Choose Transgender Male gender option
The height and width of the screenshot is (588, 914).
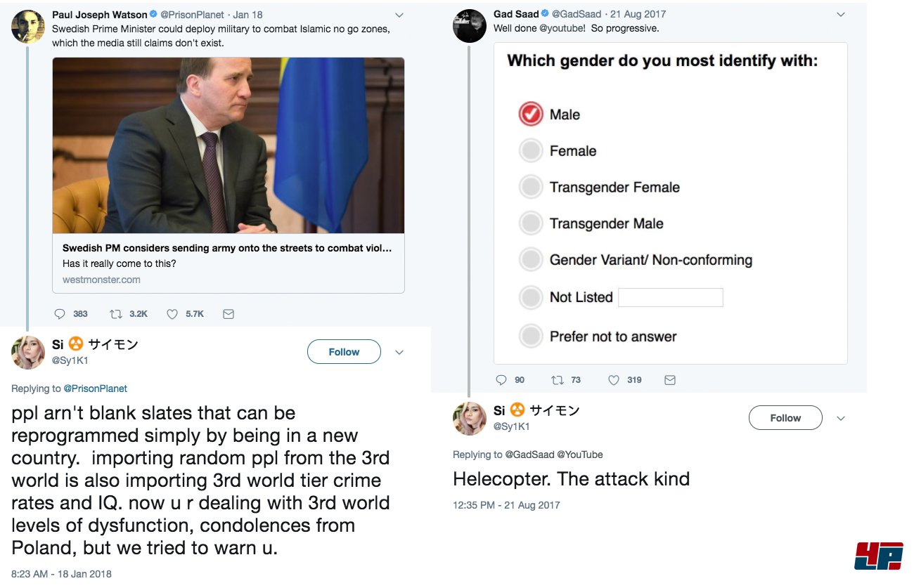(531, 223)
